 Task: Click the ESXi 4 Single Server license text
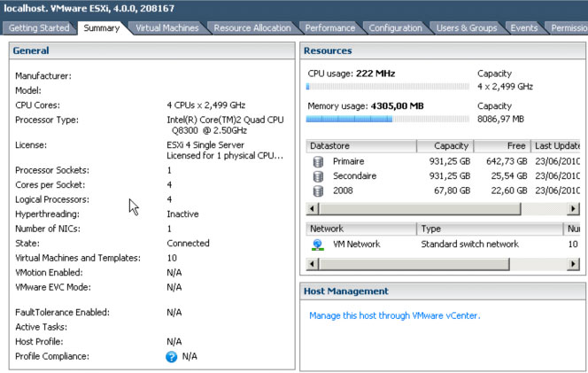pos(205,144)
